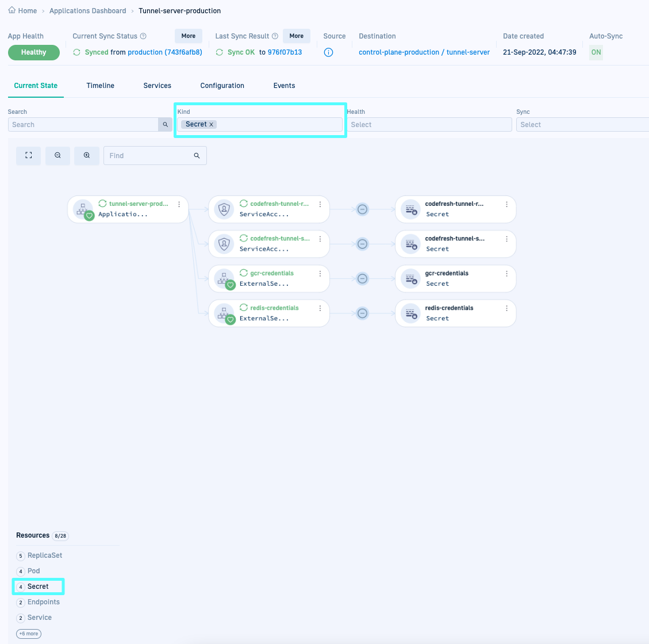Screen dimensions: 649x644
Task: Expand the '+6 more' resources list
Action: pyautogui.click(x=29, y=634)
